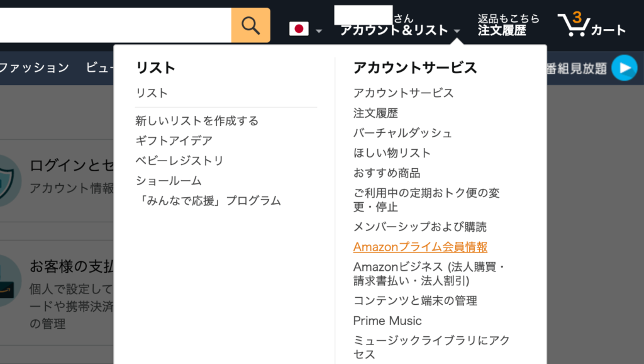Click the orange search magnifier button
Image resolution: width=644 pixels, height=364 pixels.
pyautogui.click(x=250, y=25)
